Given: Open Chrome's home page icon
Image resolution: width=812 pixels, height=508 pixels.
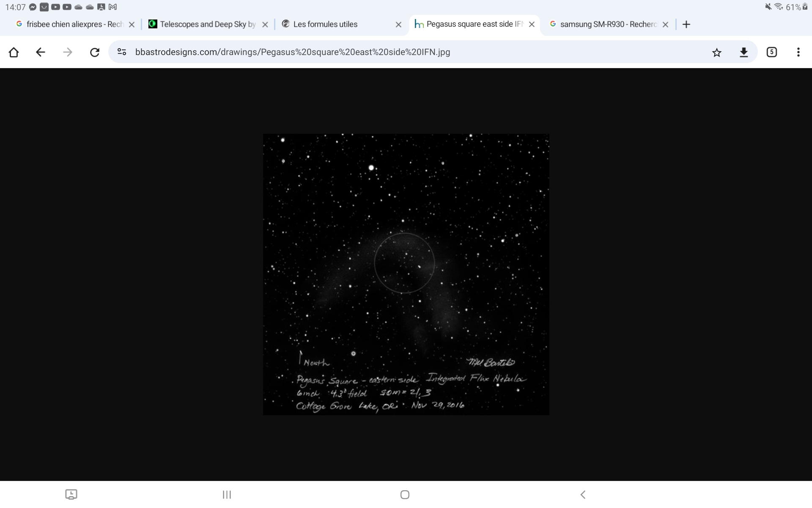Looking at the screenshot, I should click(14, 52).
